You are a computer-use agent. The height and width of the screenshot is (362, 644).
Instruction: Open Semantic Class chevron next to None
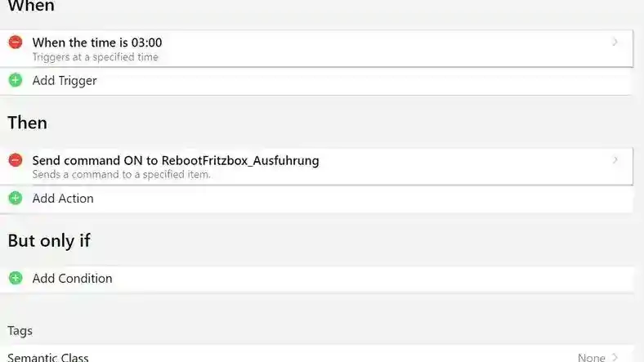coord(615,357)
